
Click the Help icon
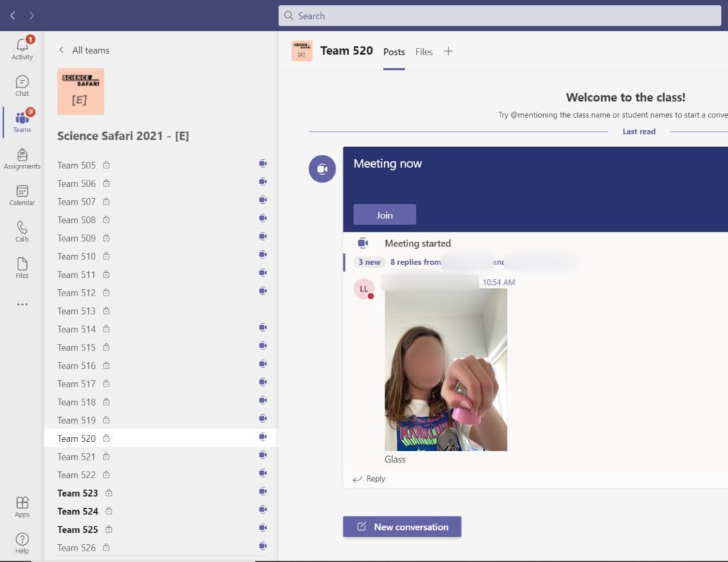(22, 543)
